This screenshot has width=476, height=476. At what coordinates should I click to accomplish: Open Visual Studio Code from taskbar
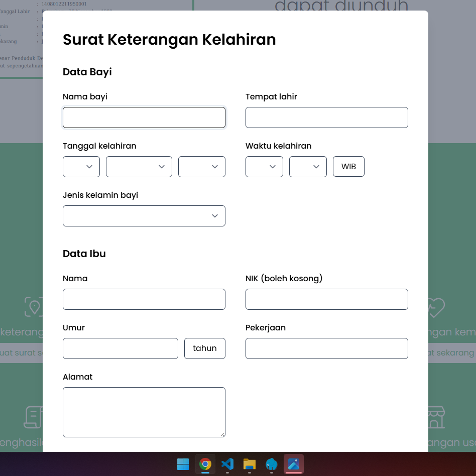coord(227,464)
